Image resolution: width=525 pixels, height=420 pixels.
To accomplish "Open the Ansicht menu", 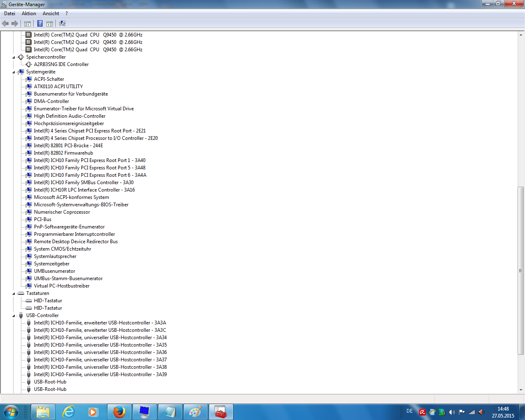I will pos(51,14).
